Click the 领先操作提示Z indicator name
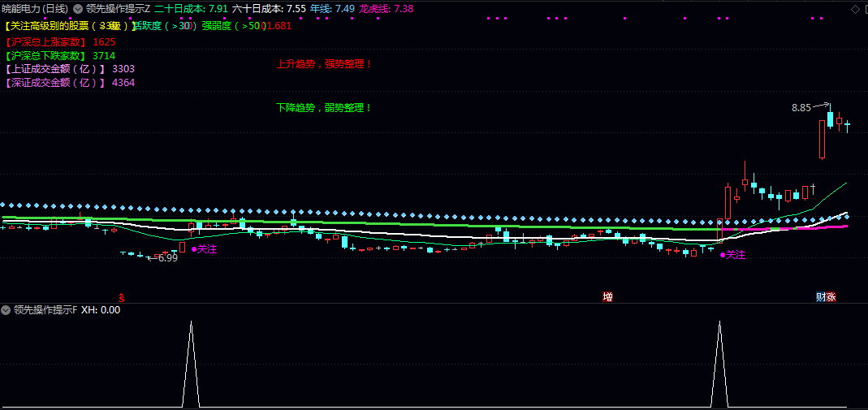The height and width of the screenshot is (410, 868). pyautogui.click(x=119, y=9)
